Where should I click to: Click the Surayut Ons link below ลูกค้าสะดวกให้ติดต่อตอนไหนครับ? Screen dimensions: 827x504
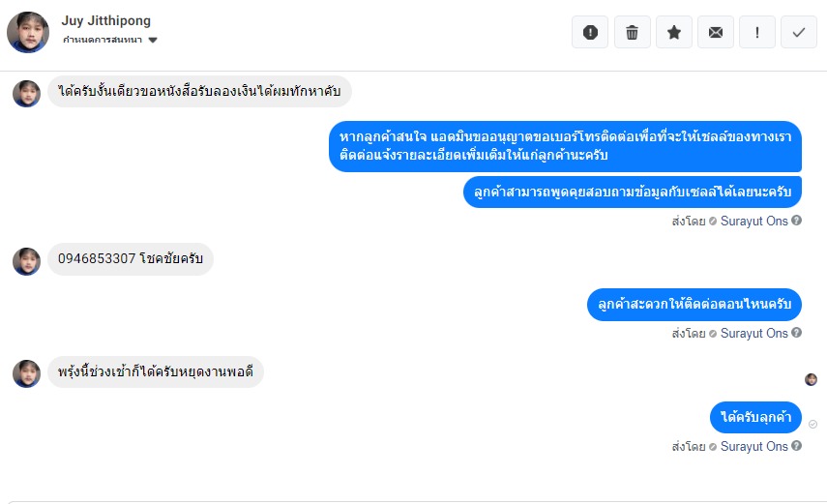tap(754, 334)
